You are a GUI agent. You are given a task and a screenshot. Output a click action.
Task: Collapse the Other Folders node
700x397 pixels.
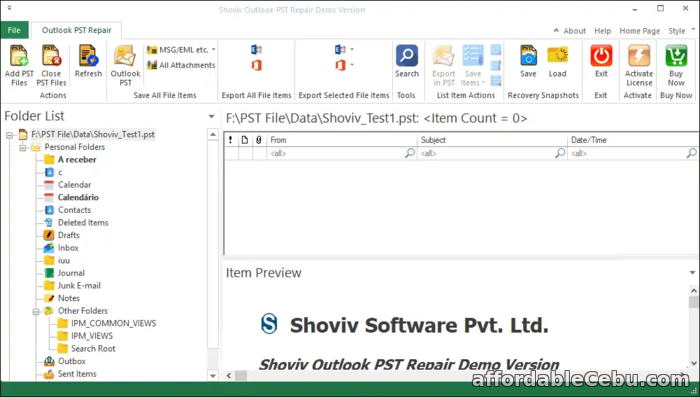coord(36,311)
